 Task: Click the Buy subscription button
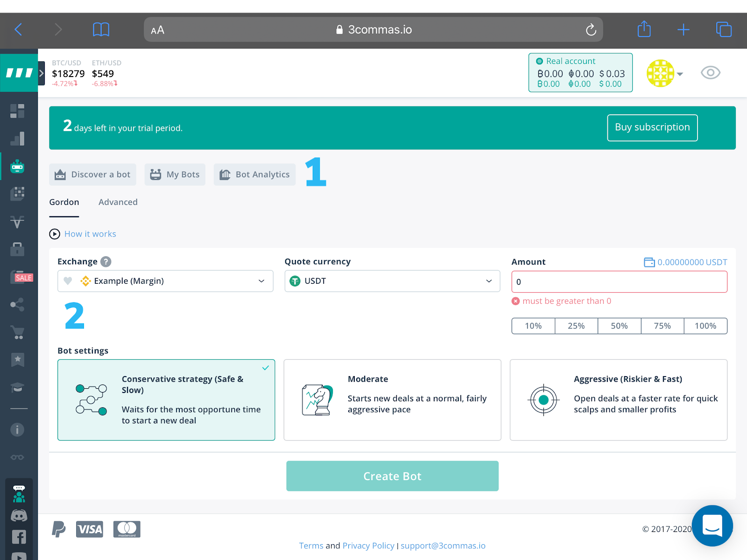tap(652, 127)
